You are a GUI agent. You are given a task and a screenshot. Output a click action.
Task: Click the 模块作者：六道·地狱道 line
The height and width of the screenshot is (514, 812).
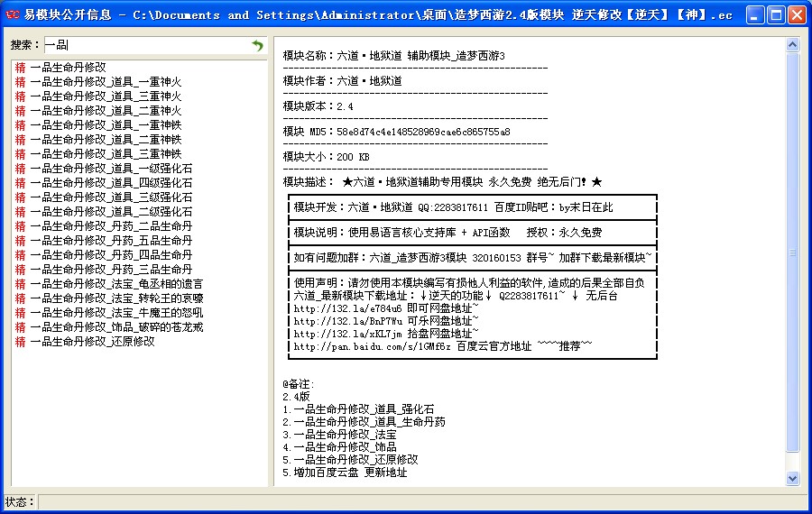(342, 81)
